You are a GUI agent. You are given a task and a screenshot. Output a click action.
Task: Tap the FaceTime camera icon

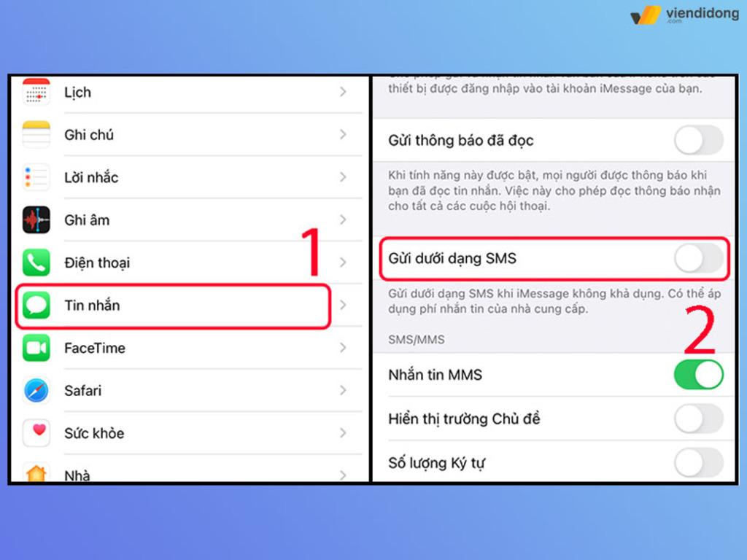pos(36,348)
